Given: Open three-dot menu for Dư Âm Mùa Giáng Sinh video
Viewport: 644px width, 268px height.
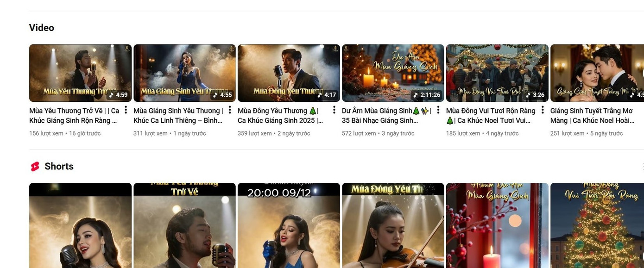Looking at the screenshot, I should tap(438, 110).
